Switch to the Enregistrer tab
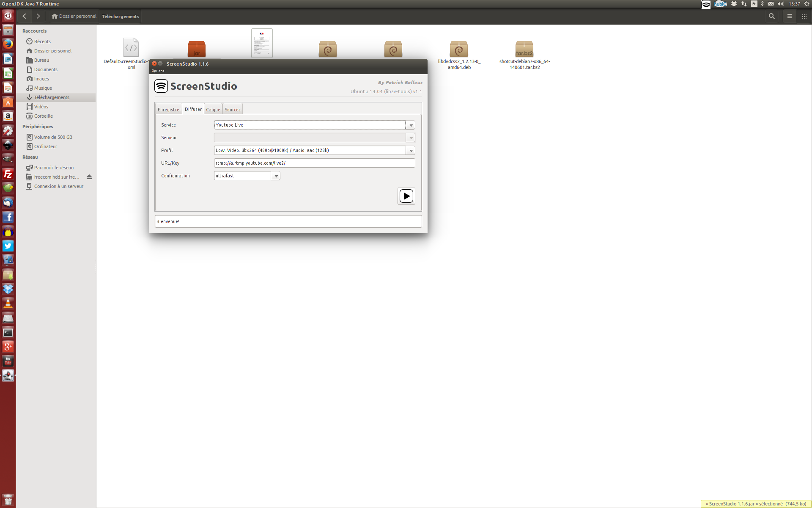This screenshot has width=812, height=508. (169, 109)
